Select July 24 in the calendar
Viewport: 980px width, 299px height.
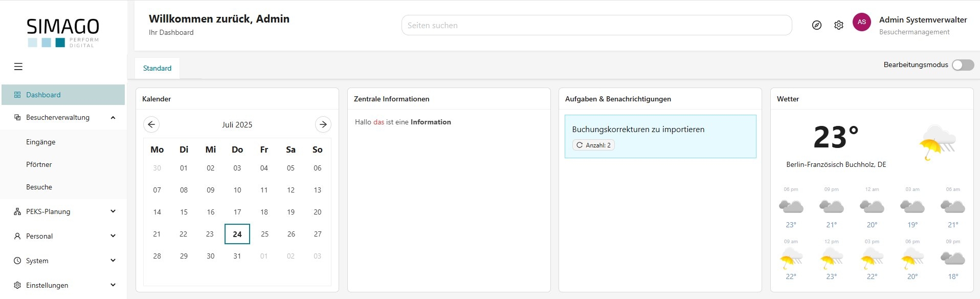point(237,234)
